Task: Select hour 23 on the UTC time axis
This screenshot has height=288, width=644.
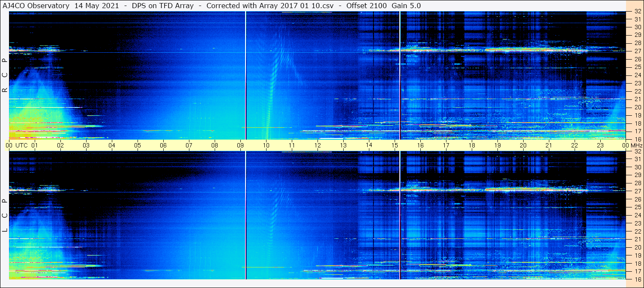Action: 600,145
